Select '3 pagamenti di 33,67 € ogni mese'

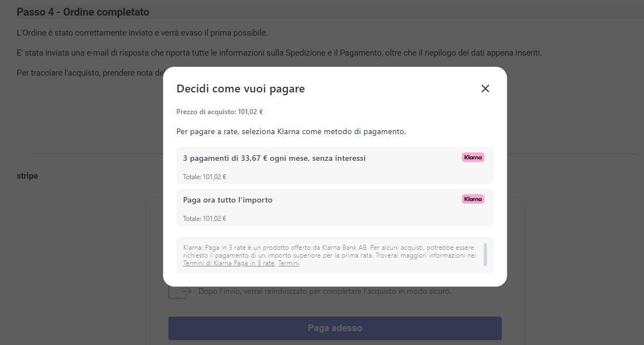[x=274, y=159]
